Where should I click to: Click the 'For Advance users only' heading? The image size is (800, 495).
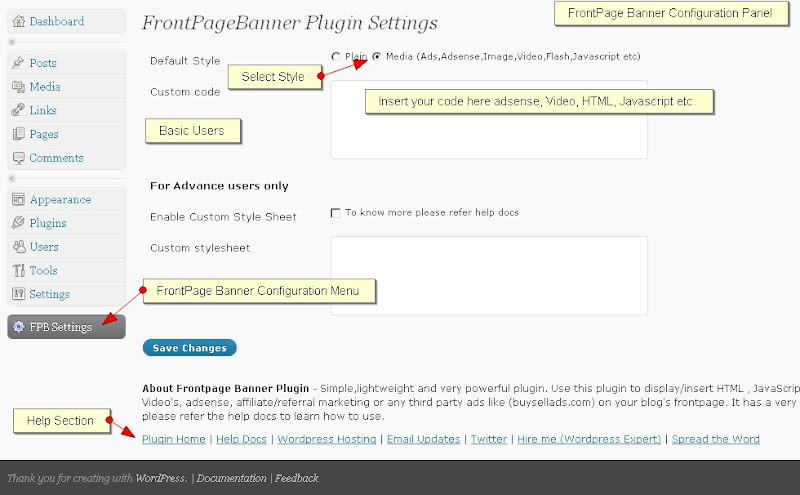pos(219,186)
